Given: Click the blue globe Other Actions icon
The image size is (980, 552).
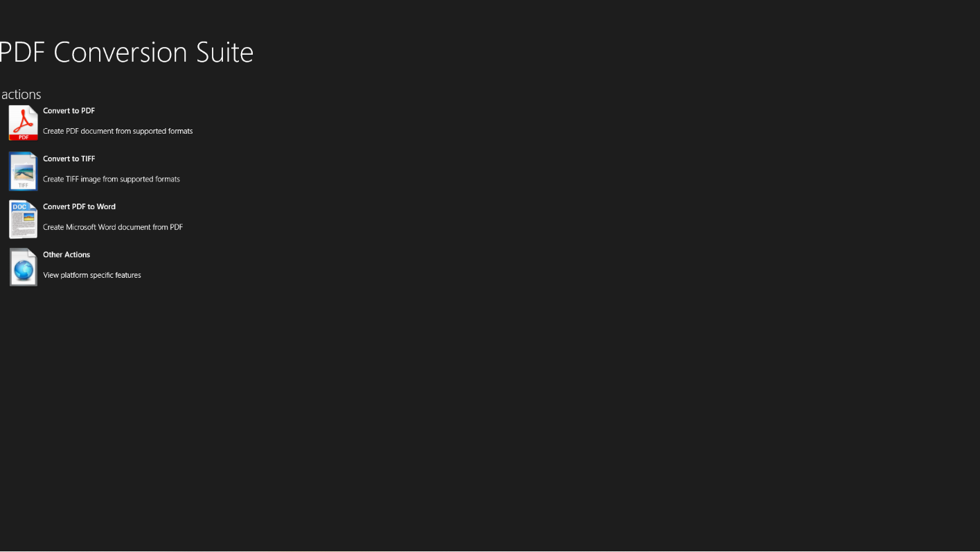Looking at the screenshot, I should (23, 267).
